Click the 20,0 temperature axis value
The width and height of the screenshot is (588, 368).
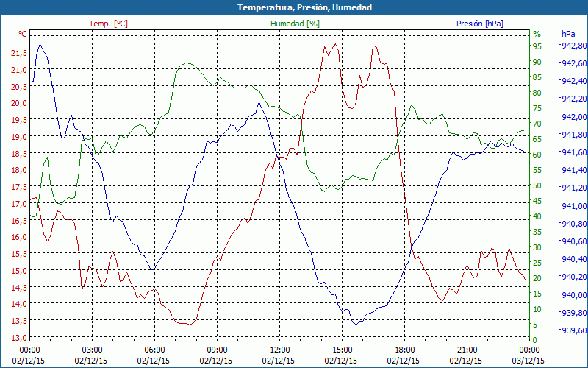[19, 103]
